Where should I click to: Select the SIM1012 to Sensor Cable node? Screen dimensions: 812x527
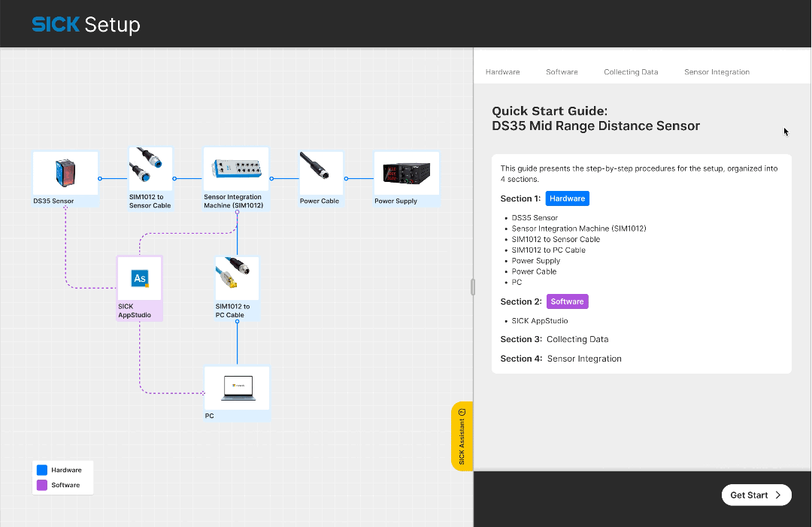point(150,179)
